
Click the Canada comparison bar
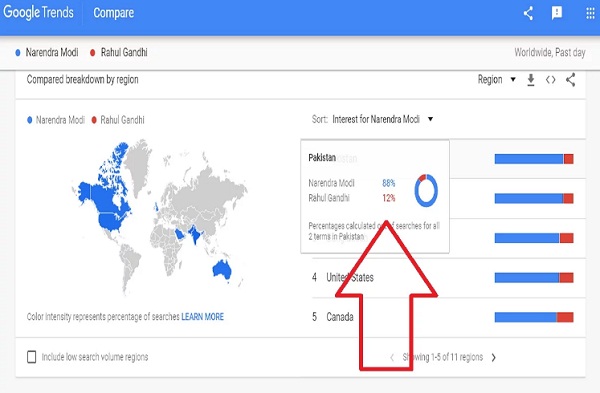coord(534,317)
